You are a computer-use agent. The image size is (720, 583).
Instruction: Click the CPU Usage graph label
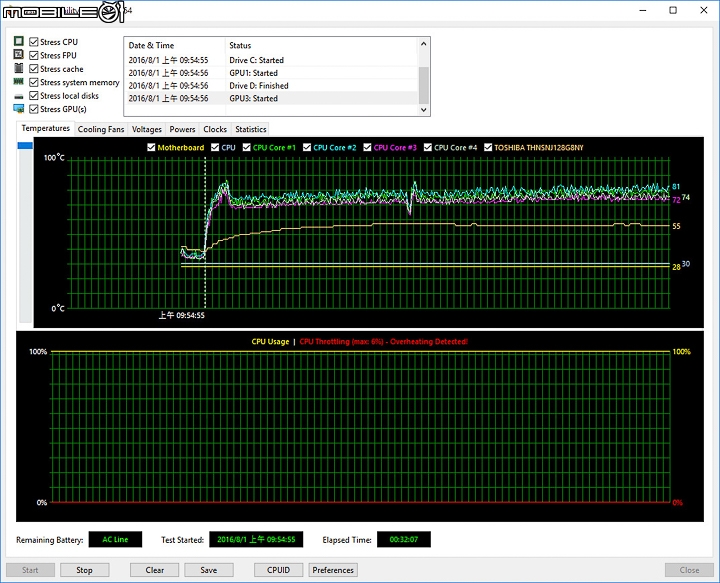click(270, 342)
